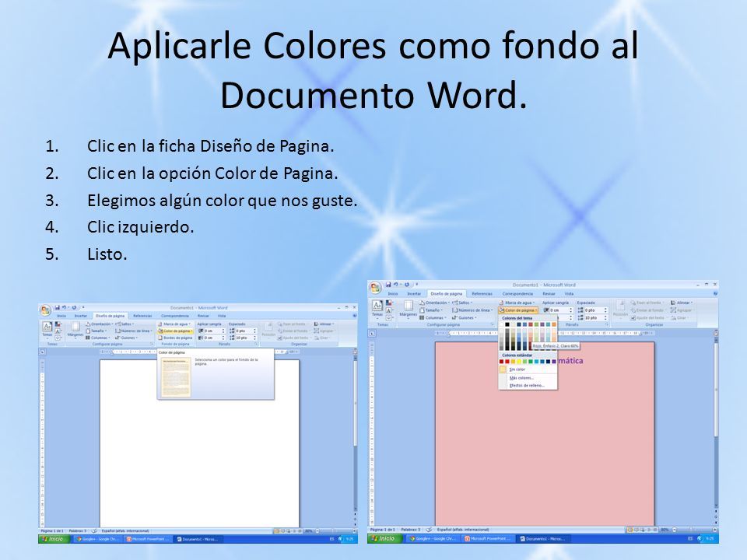Click spell-check status icon in white-page window

coord(94,530)
